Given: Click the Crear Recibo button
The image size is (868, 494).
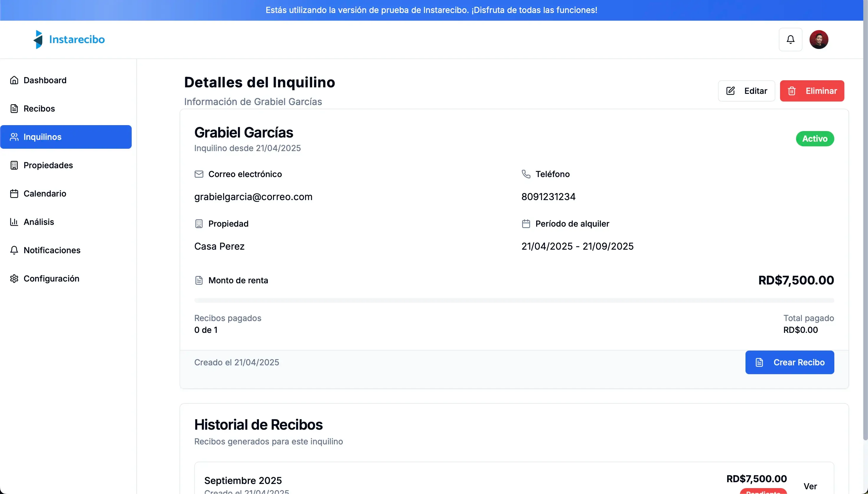Looking at the screenshot, I should [x=790, y=362].
